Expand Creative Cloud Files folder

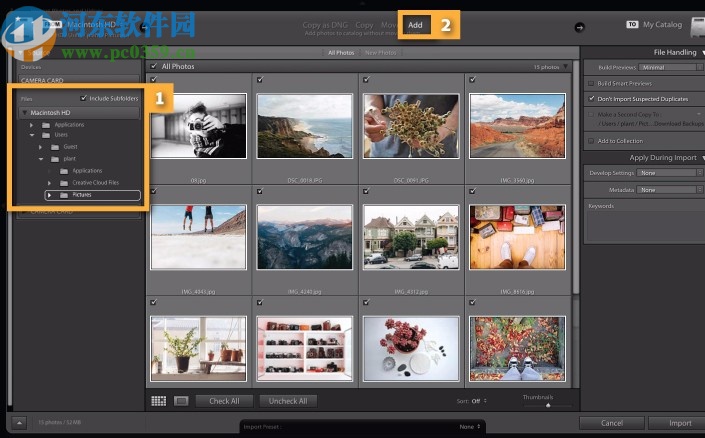[x=49, y=183]
